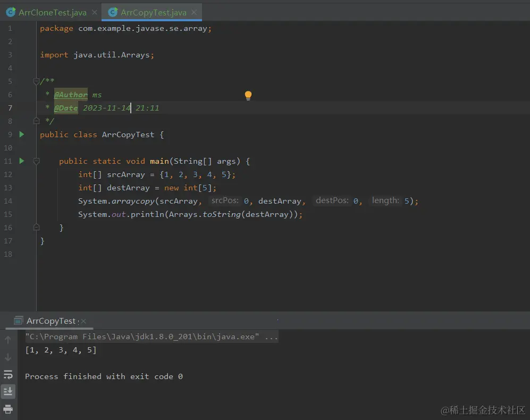
Task: Run the main method from the line 11 gutter arrow
Action: point(22,161)
